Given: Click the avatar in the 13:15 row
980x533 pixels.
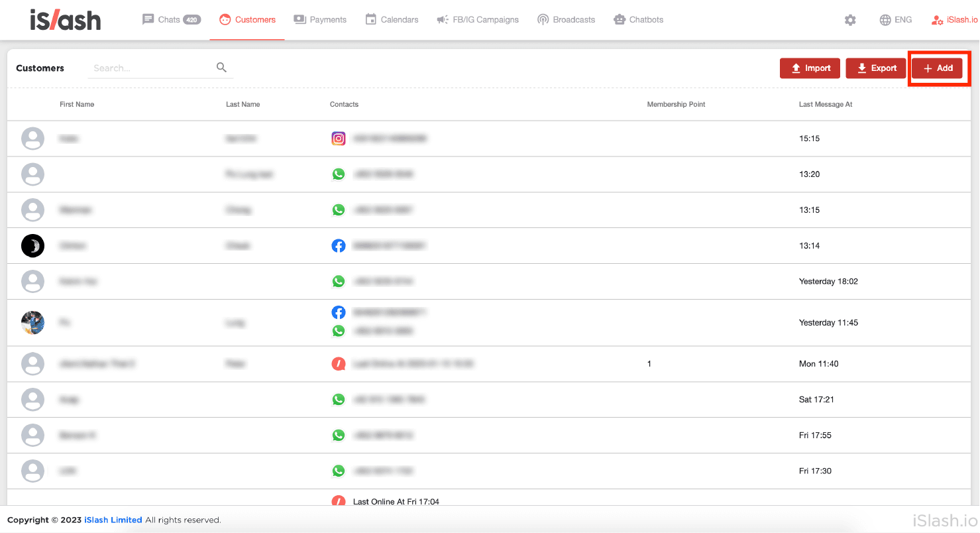Looking at the screenshot, I should click(33, 210).
